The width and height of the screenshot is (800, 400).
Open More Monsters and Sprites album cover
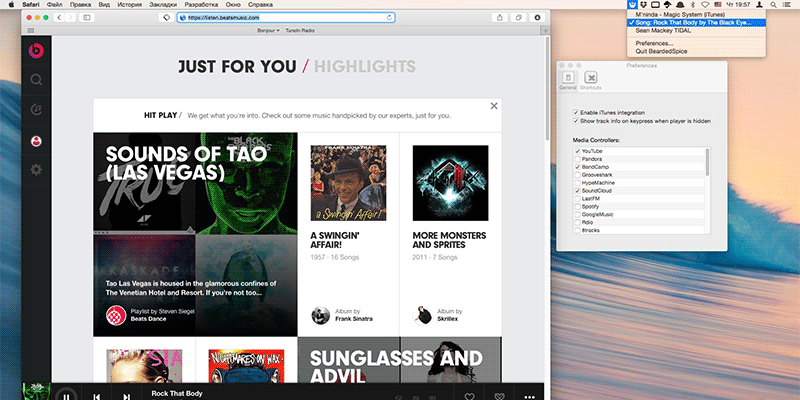point(451,183)
